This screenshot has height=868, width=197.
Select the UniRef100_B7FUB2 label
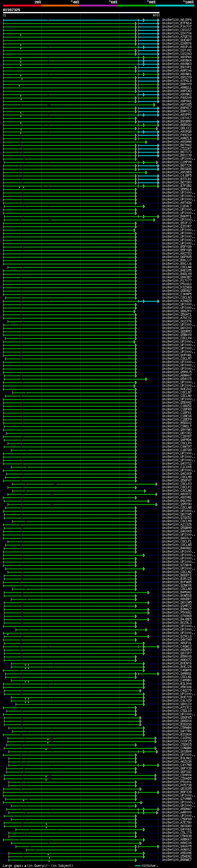(177, 186)
